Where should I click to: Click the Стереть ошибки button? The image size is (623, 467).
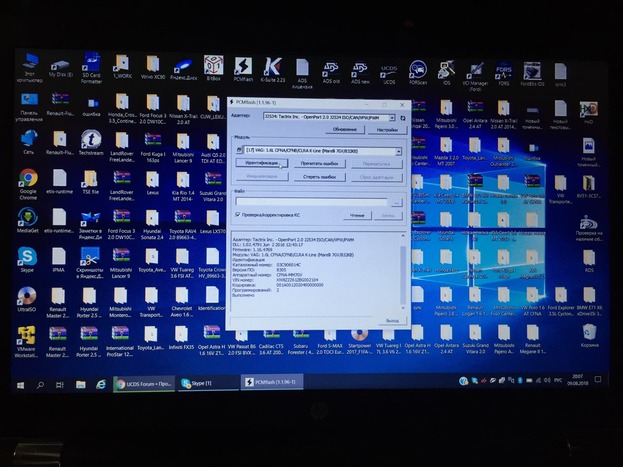pyautogui.click(x=319, y=176)
